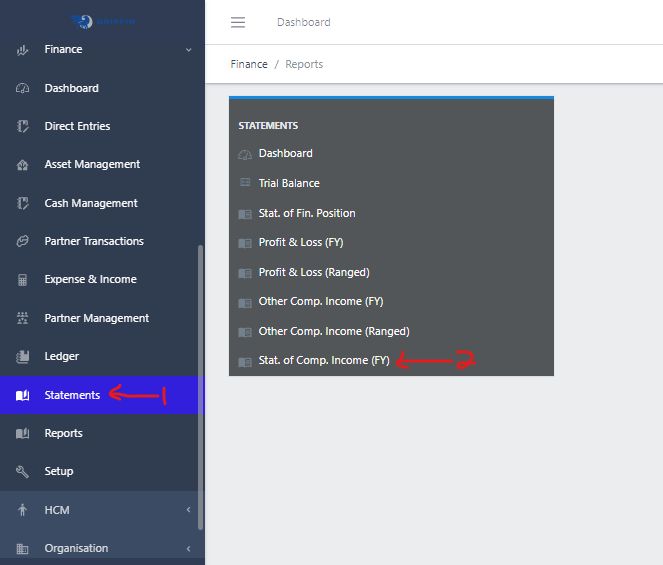
Task: Click book icon beside Stat. of Comp. Income (FY)
Action: pyautogui.click(x=245, y=362)
